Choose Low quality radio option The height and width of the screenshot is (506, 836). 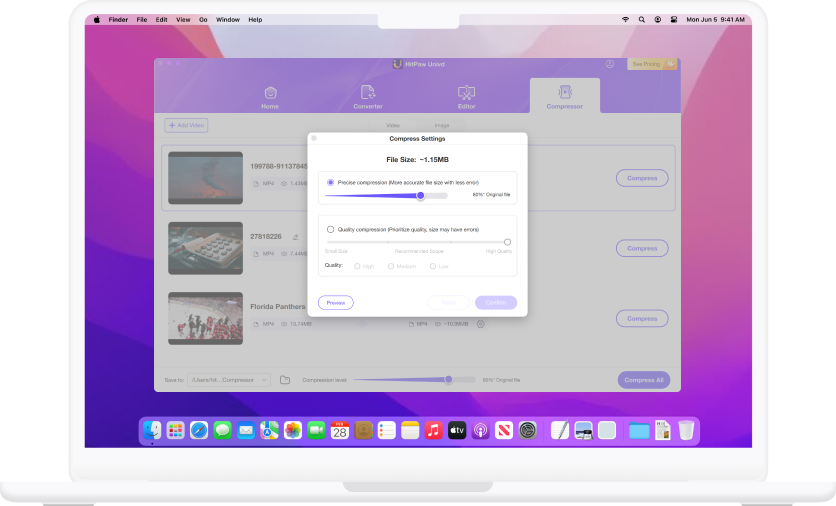tap(433, 266)
